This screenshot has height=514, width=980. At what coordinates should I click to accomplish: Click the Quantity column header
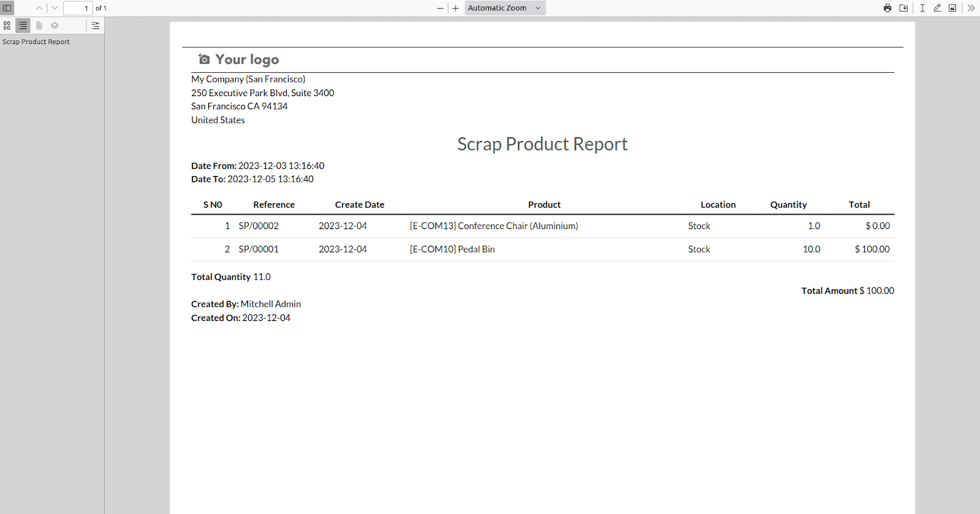coord(788,205)
